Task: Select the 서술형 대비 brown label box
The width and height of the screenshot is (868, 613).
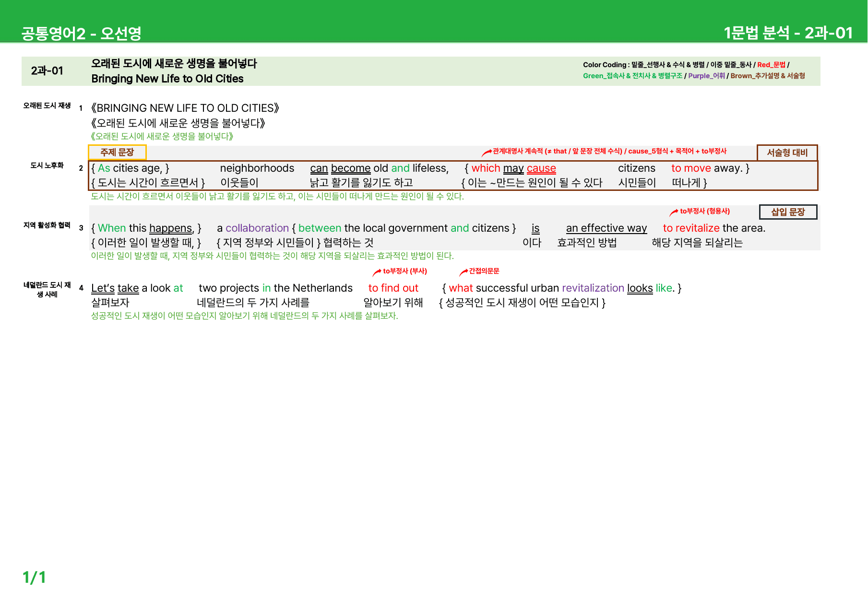Action: [x=787, y=153]
